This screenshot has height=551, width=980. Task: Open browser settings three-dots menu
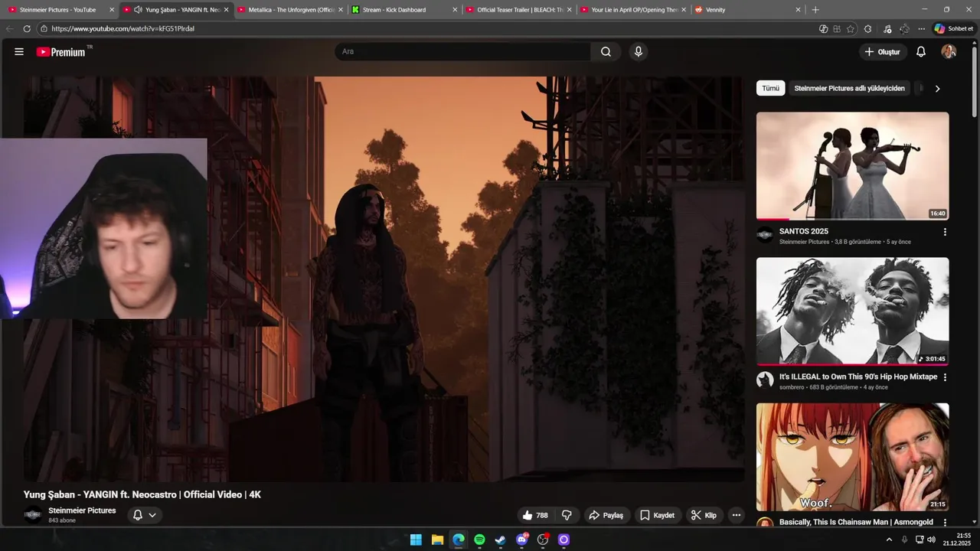921,28
